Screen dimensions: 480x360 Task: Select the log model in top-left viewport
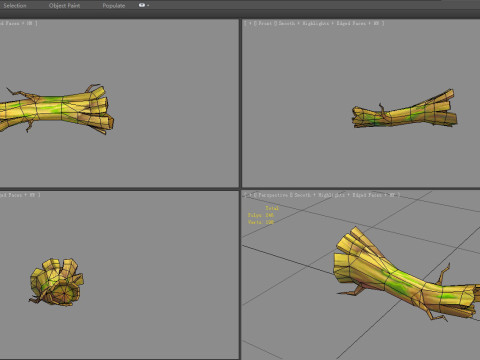pyautogui.click(x=57, y=109)
